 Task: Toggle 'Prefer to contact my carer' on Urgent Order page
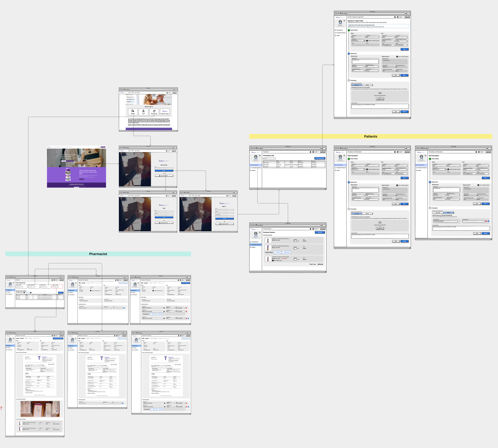[x=367, y=41]
